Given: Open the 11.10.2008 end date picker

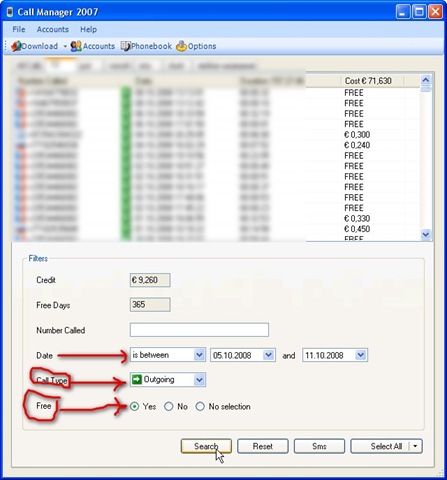Looking at the screenshot, I should (x=361, y=355).
